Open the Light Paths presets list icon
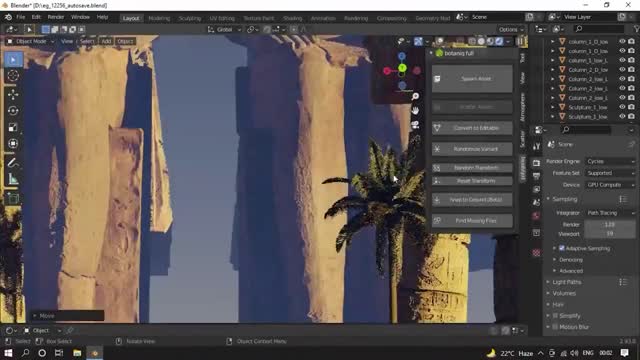The width and height of the screenshot is (640, 360). 623,282
